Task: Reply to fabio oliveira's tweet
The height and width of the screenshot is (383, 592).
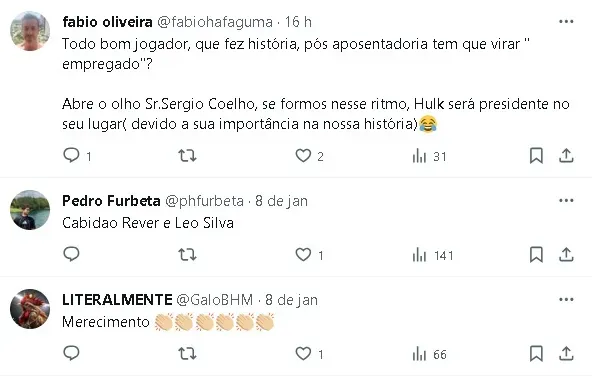Action: tap(71, 156)
